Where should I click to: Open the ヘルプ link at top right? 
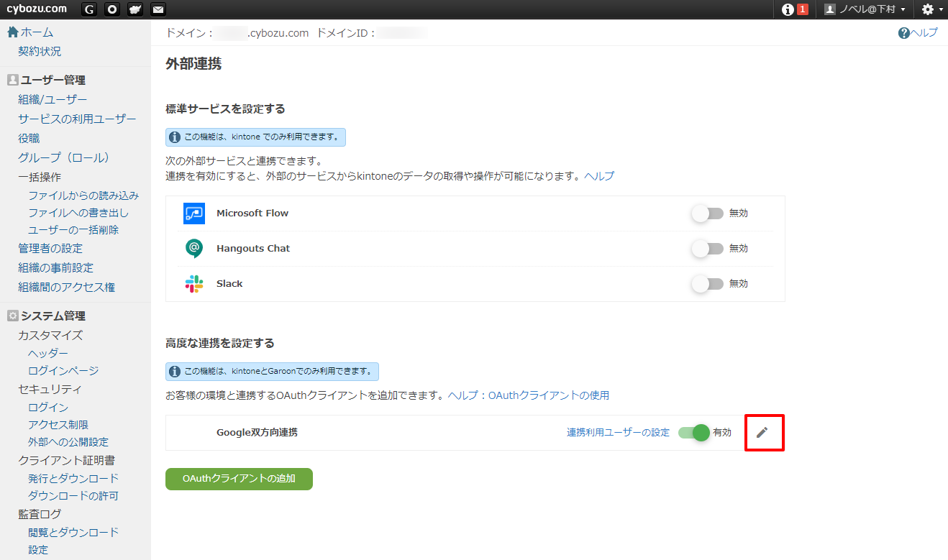pyautogui.click(x=918, y=32)
